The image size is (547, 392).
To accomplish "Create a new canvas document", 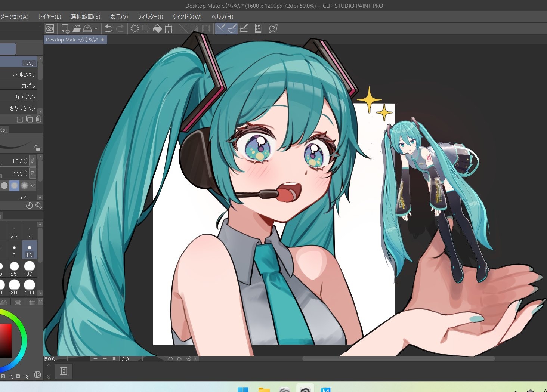I will point(65,28).
